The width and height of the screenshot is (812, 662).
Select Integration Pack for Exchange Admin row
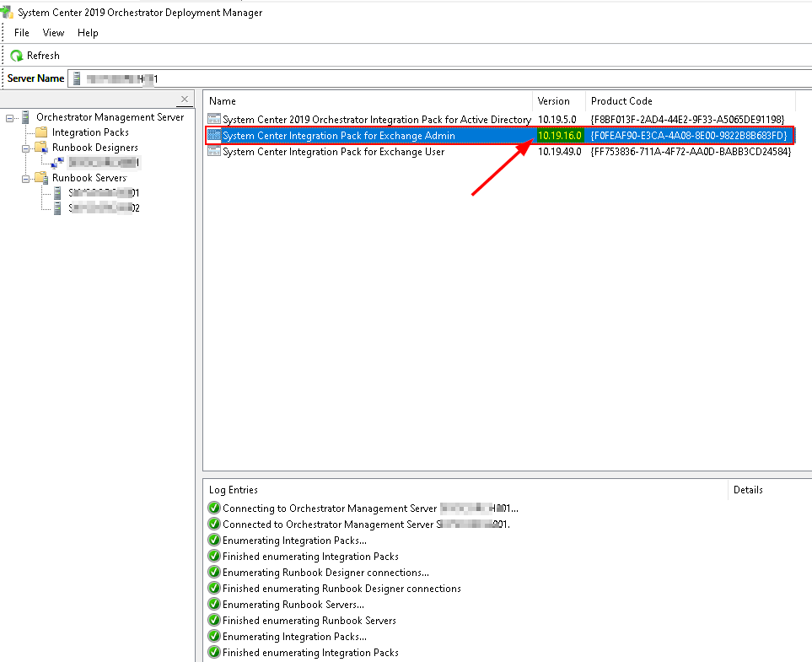500,136
